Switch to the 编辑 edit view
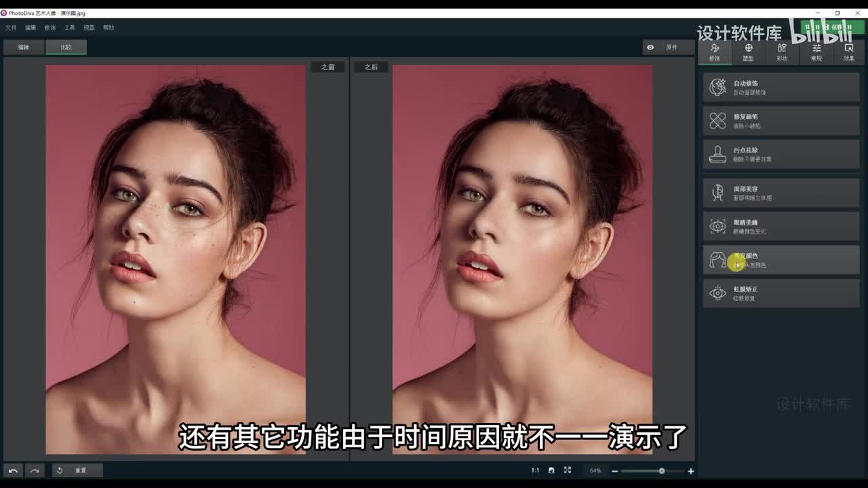Image resolution: width=868 pixels, height=488 pixels. click(x=24, y=47)
